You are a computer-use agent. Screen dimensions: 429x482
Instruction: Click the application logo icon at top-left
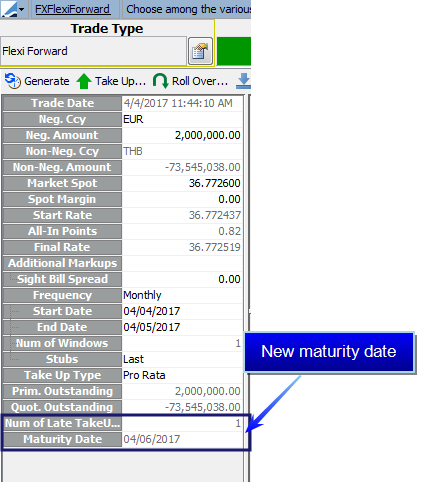click(9, 9)
